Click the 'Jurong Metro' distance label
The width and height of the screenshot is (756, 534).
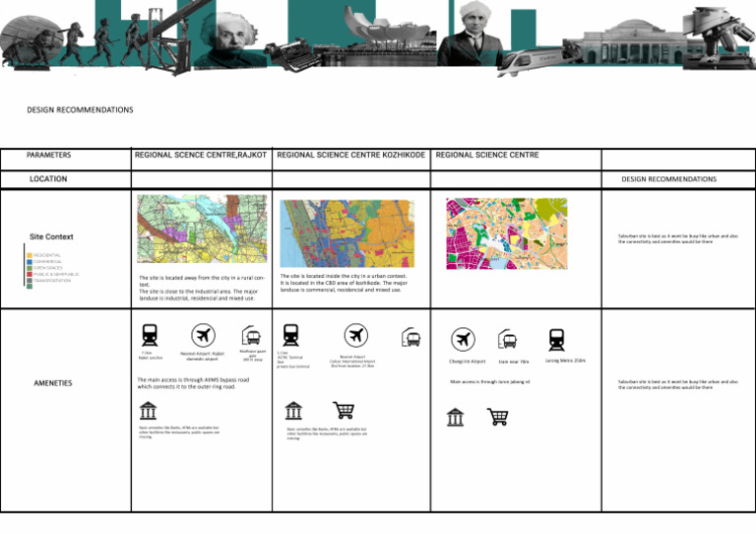(x=565, y=361)
